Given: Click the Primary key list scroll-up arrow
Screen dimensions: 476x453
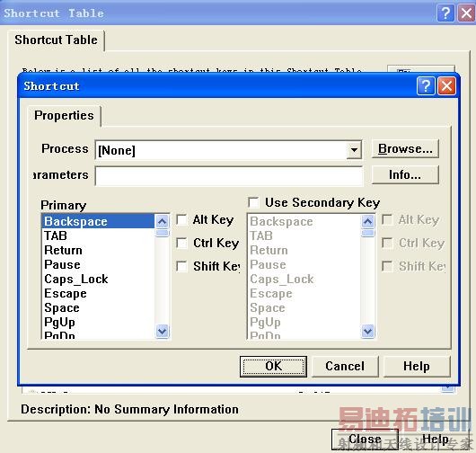Looking at the screenshot, I should point(162,221).
